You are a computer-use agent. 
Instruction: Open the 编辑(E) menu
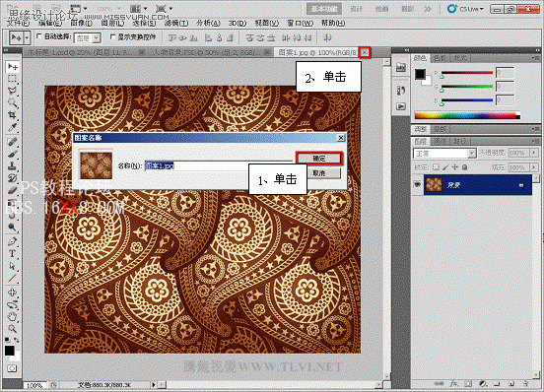(50, 23)
